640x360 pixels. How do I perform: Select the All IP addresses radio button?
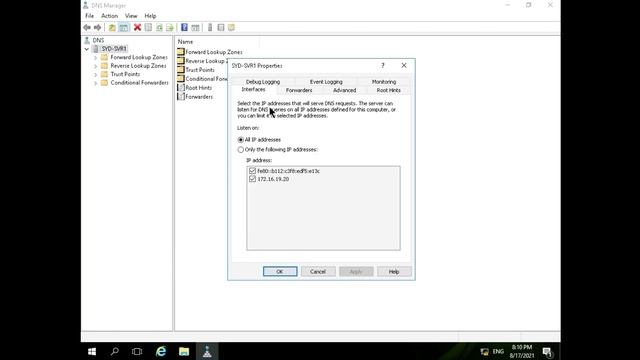[x=241, y=140]
